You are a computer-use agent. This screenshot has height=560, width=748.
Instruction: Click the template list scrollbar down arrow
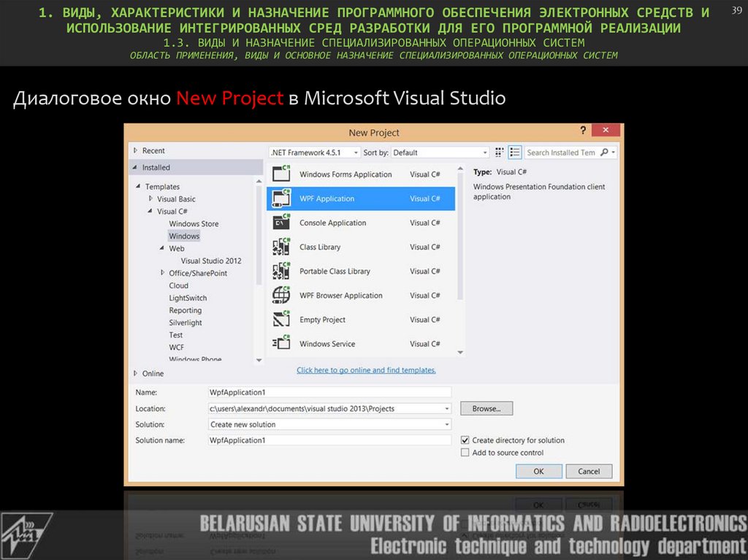pos(460,353)
